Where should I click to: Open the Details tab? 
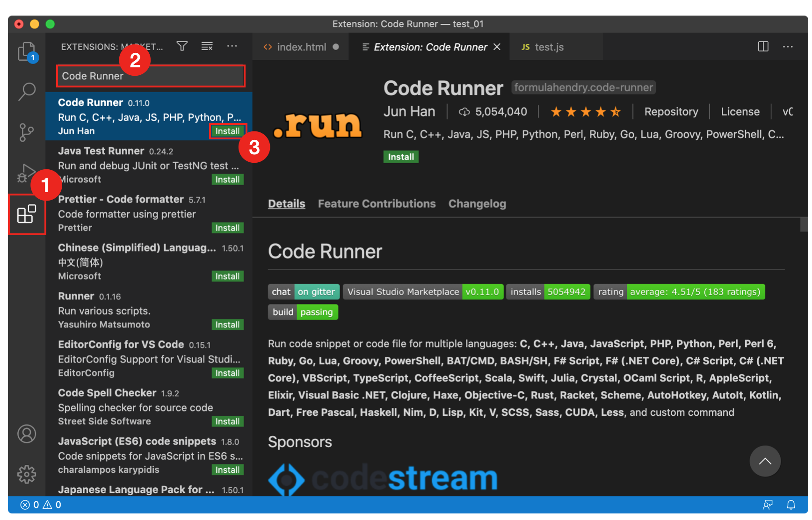point(286,204)
